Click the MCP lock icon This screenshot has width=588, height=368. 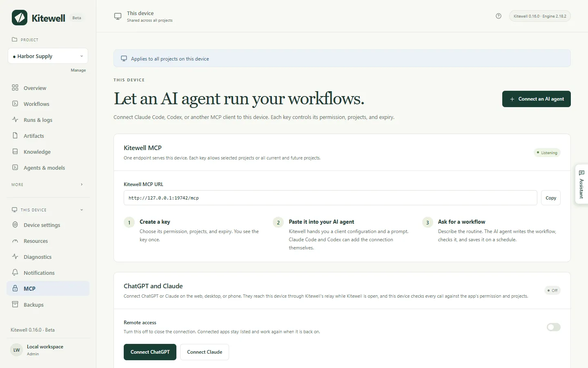(x=15, y=288)
